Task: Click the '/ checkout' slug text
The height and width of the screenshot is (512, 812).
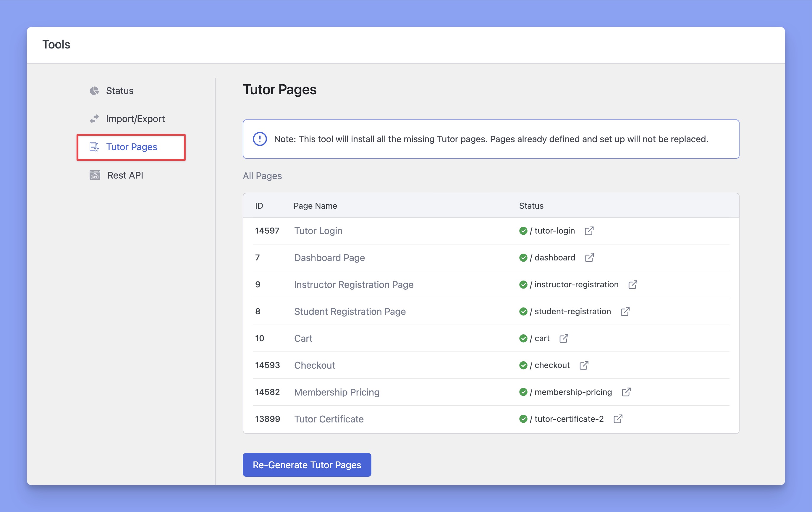Action: coord(550,365)
